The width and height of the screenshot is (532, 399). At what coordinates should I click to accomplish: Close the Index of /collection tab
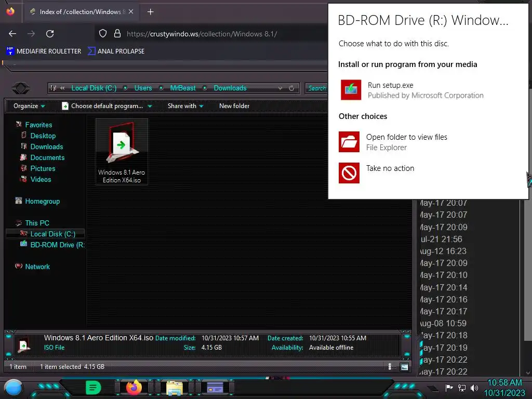click(131, 11)
